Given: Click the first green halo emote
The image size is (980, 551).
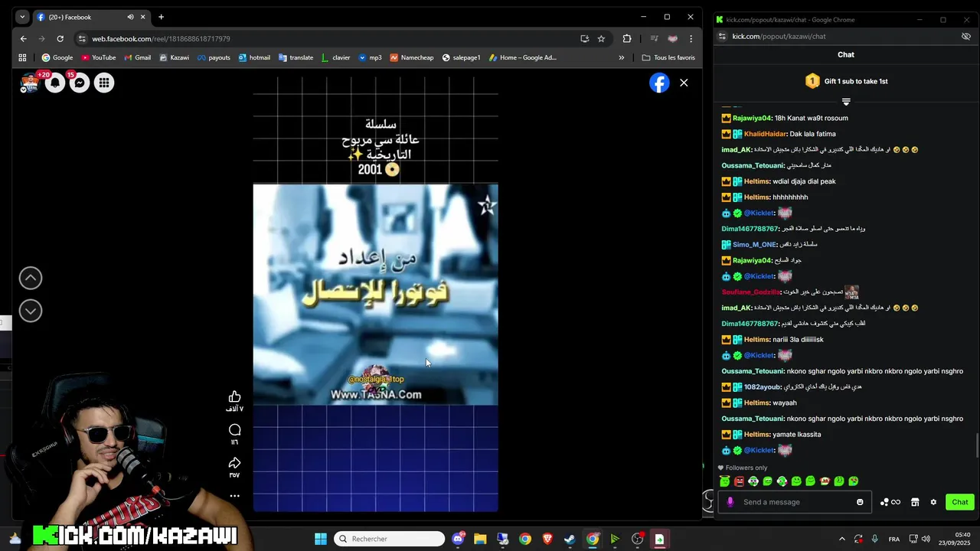Looking at the screenshot, I should 725,481.
